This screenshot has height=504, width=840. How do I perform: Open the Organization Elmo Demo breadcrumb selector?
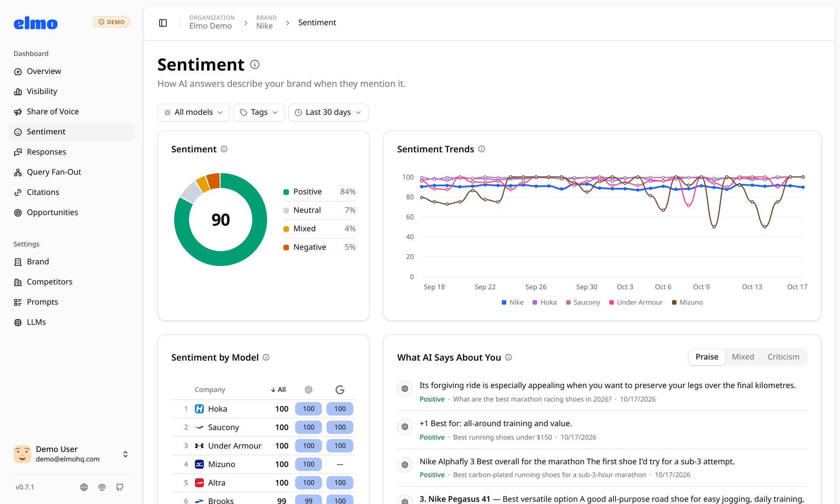tap(212, 22)
